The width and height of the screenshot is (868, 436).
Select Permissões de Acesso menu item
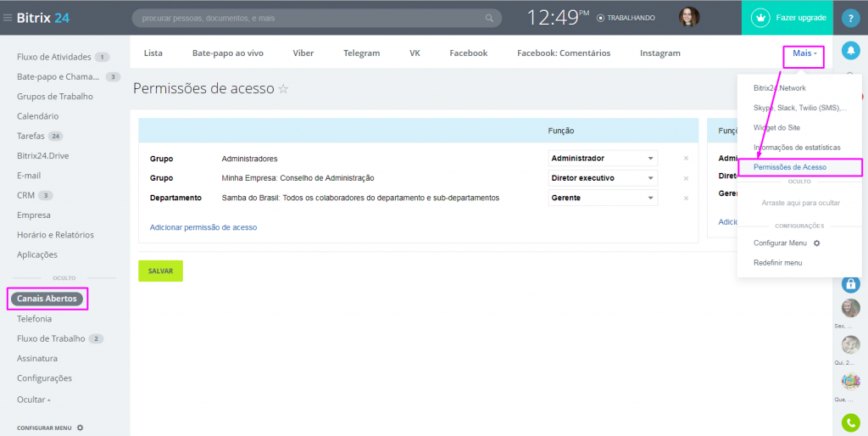tap(789, 167)
